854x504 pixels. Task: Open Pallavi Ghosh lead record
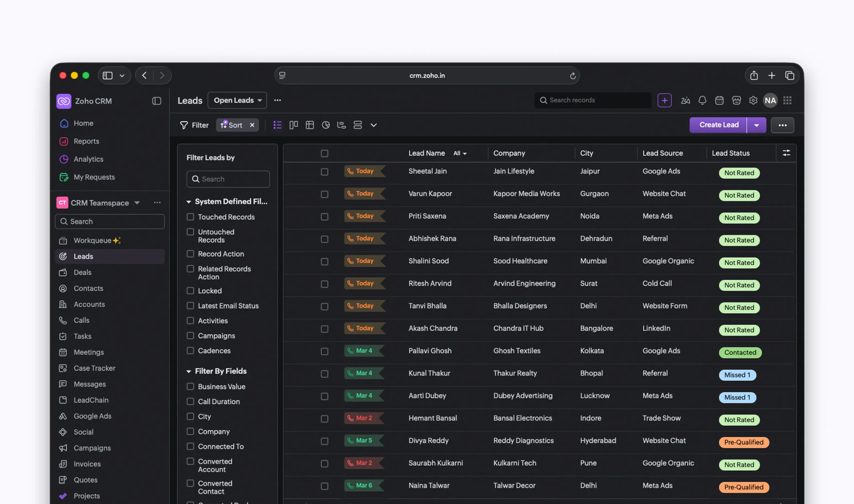click(430, 351)
